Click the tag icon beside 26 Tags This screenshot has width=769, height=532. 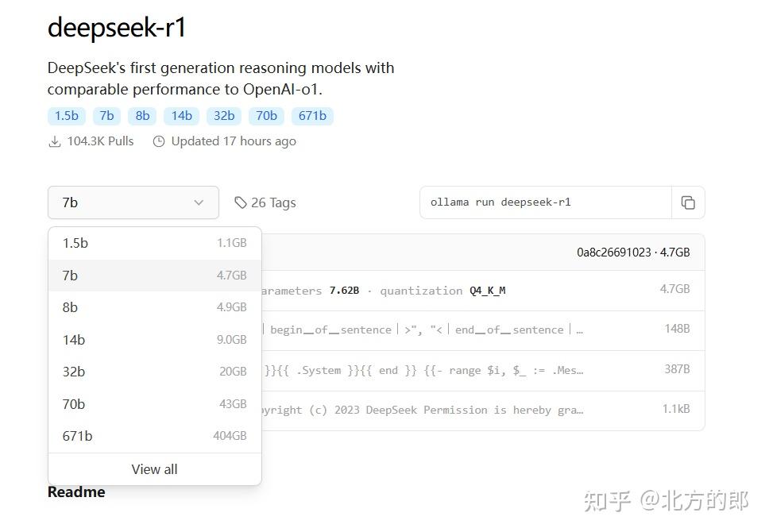click(240, 202)
